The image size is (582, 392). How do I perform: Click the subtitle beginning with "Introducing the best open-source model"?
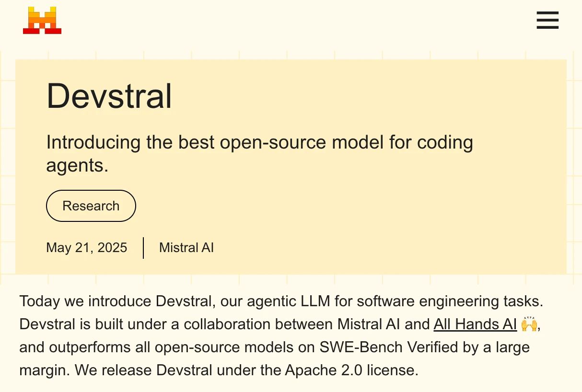coord(259,154)
